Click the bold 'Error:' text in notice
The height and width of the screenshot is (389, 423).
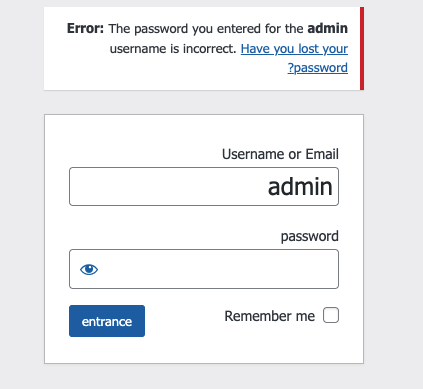pyautogui.click(x=86, y=29)
